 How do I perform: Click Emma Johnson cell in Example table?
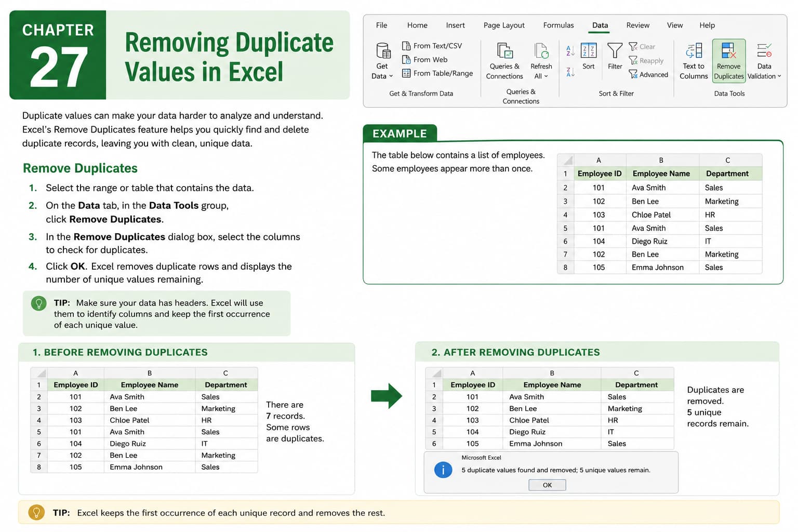click(662, 268)
